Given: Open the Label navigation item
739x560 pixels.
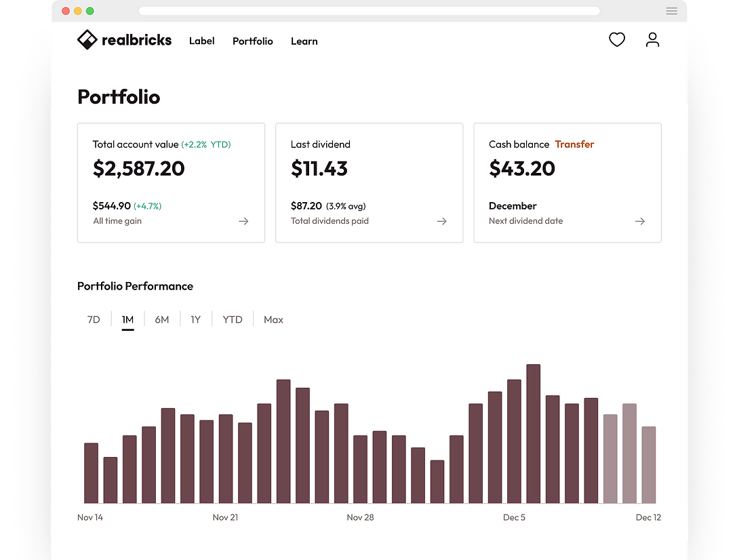Looking at the screenshot, I should coord(201,41).
